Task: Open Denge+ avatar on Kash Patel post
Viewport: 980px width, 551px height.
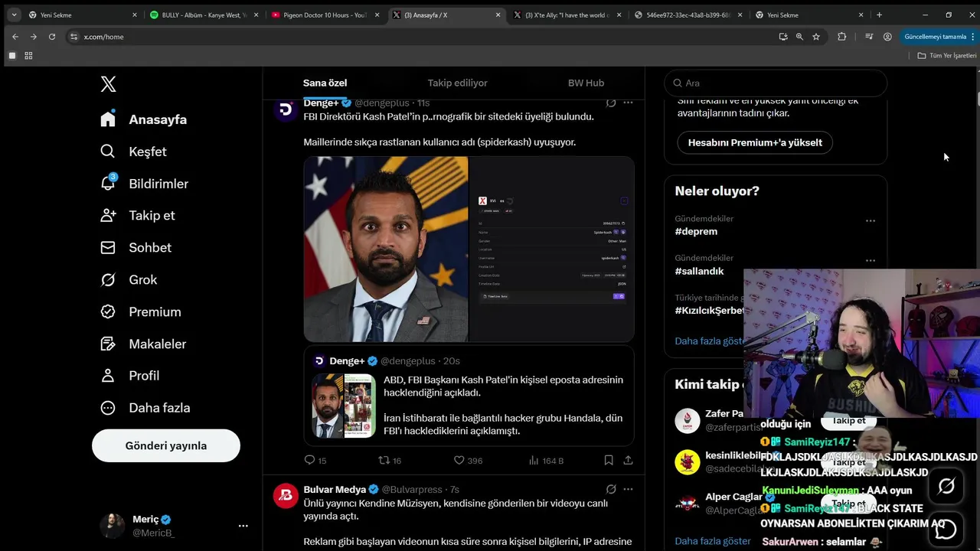Action: (286, 109)
